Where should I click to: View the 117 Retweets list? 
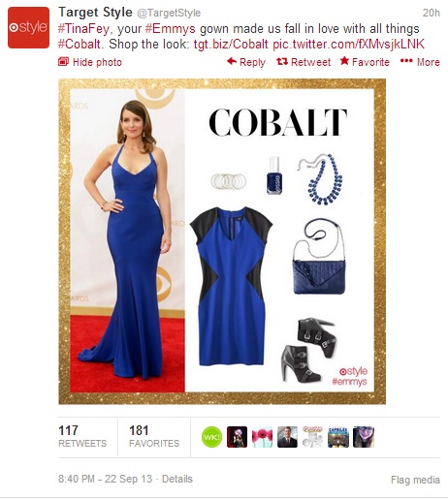point(82,436)
